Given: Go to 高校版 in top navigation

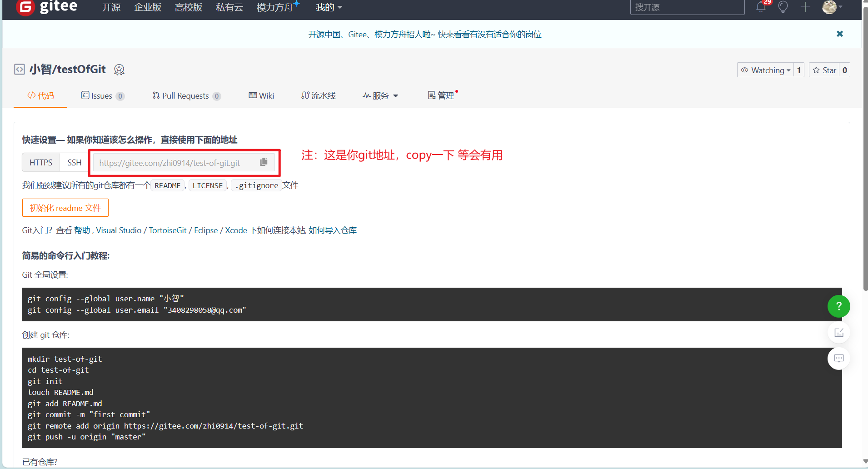Looking at the screenshot, I should [189, 7].
